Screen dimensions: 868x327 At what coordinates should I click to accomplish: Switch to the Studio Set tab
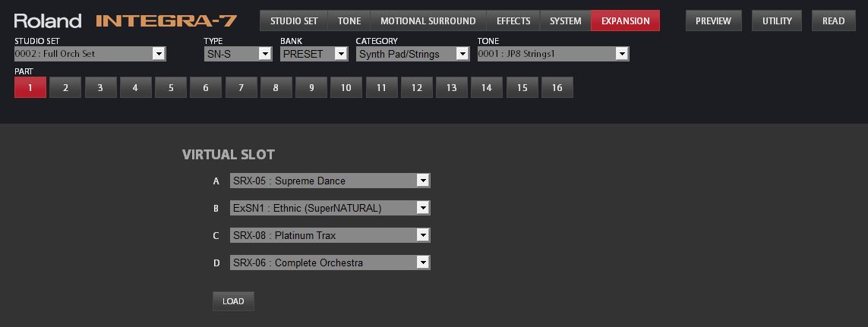[x=294, y=20]
